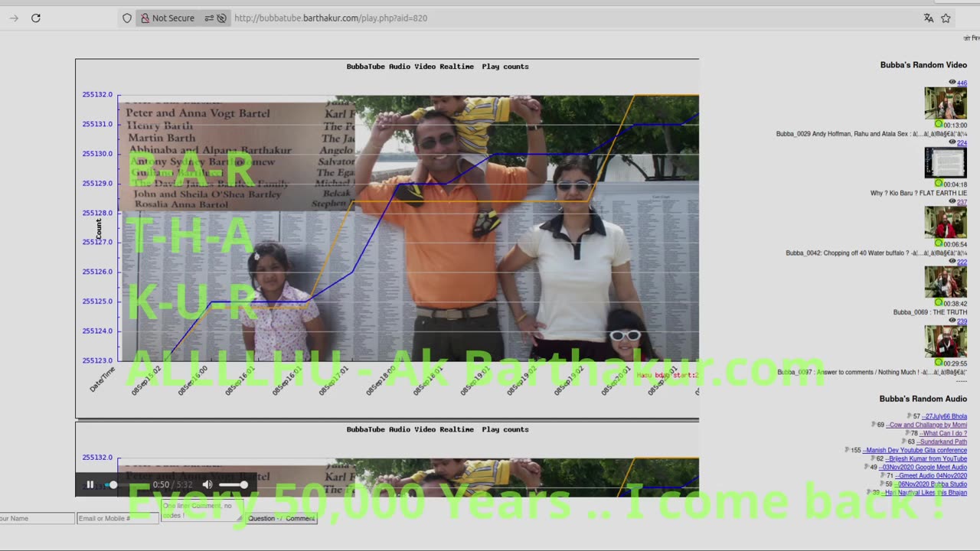Screen dimensions: 980x551
Task: Open Brijesh Kumar from YouTube link
Action: click(x=926, y=458)
